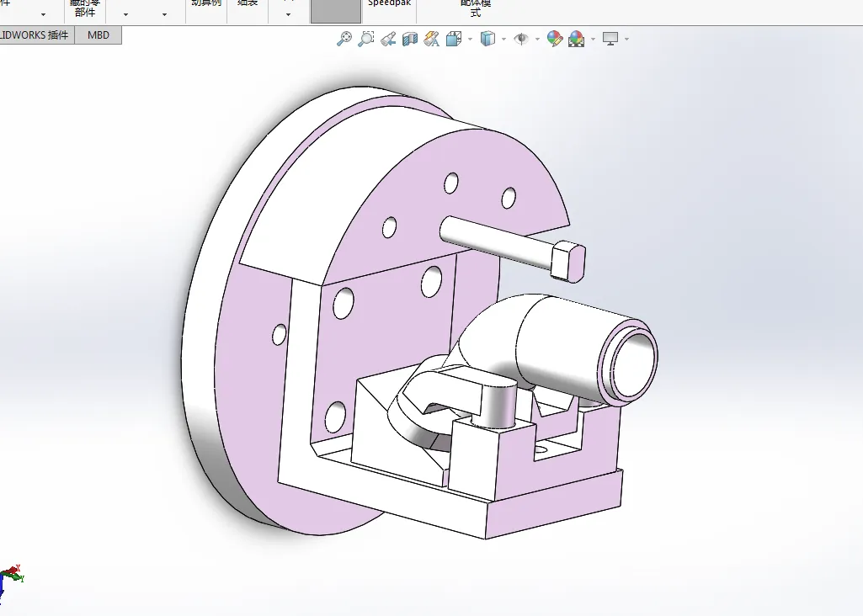Click the Display Style cube icon
This screenshot has height=616, width=863.
[487, 39]
